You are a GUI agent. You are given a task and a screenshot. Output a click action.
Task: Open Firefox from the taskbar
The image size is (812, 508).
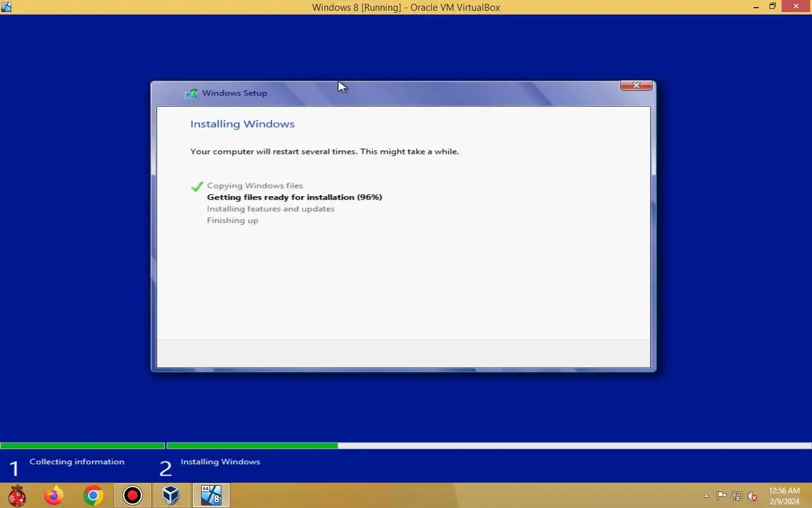pos(54,495)
